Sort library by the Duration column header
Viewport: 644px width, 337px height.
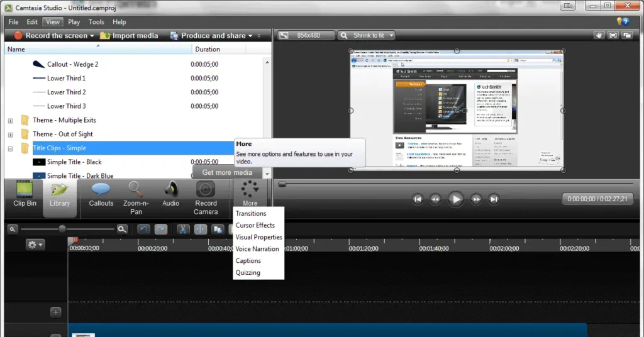pos(218,49)
